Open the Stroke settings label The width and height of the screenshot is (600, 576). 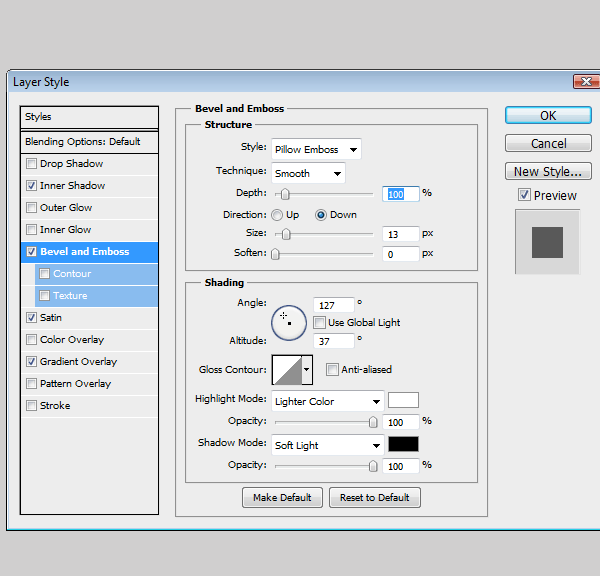55,406
